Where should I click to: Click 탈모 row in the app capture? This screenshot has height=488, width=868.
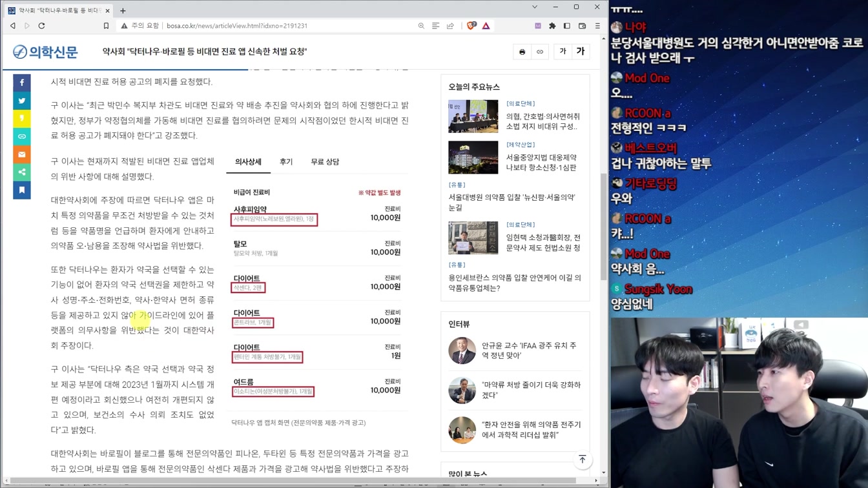[x=316, y=249]
